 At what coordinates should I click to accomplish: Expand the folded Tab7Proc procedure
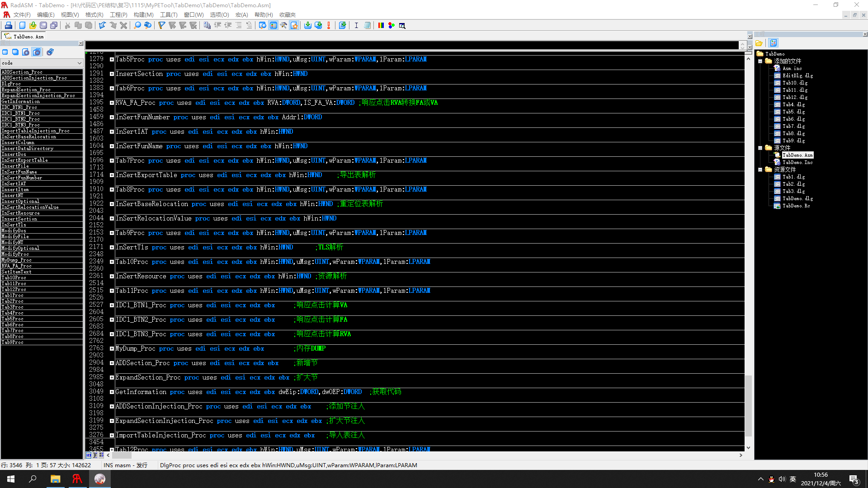pos(112,160)
